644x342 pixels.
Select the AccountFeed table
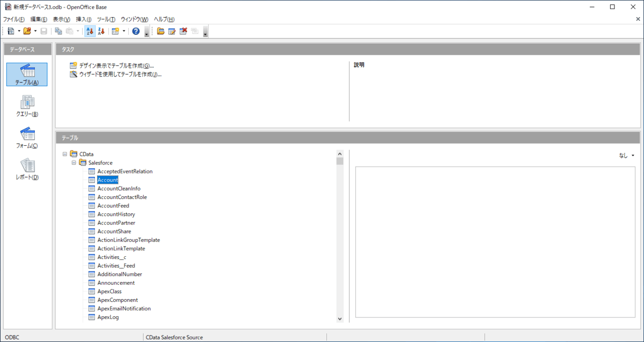113,205
